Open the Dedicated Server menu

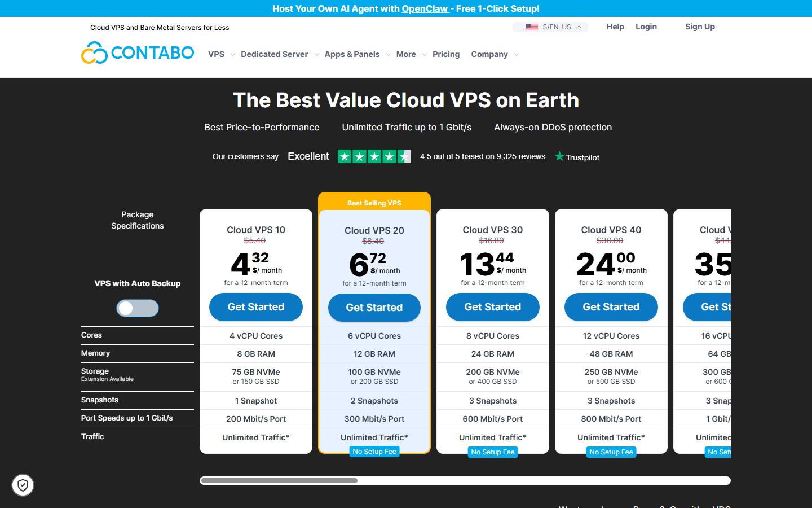tap(274, 54)
